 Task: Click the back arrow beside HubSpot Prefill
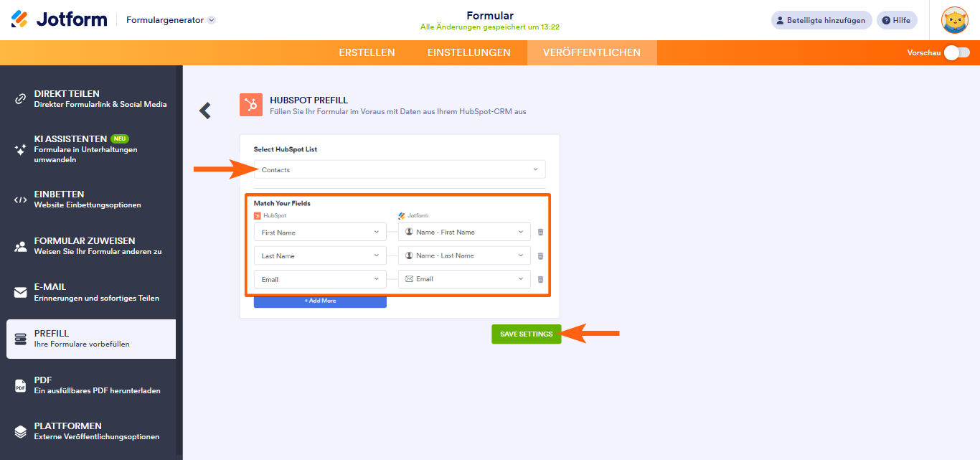click(204, 110)
